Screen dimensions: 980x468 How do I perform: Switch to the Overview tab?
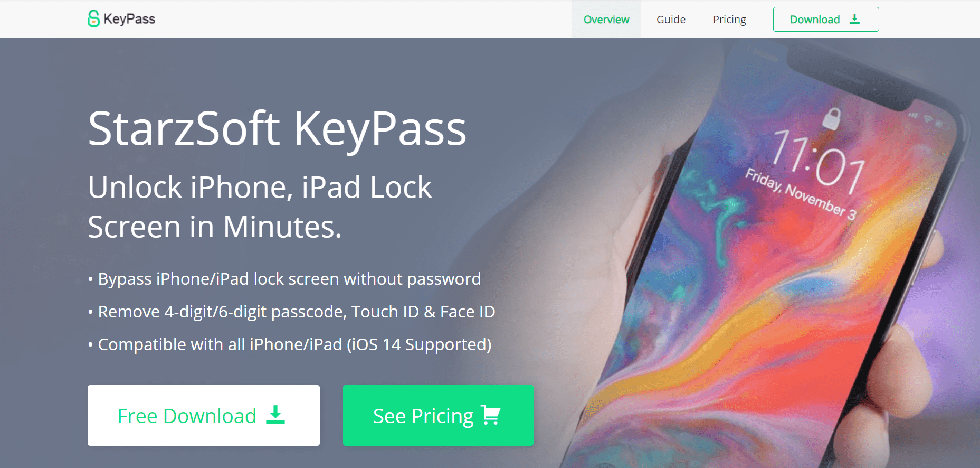606,20
